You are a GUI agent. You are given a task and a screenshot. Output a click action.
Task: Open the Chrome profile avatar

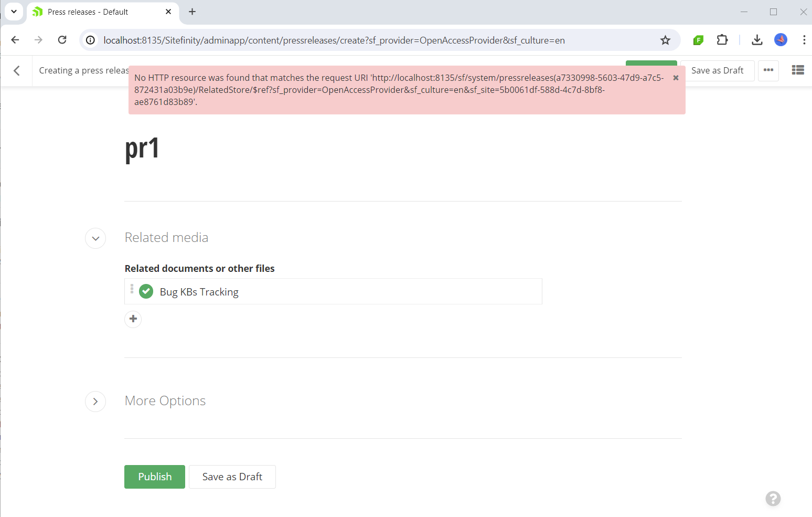click(781, 40)
